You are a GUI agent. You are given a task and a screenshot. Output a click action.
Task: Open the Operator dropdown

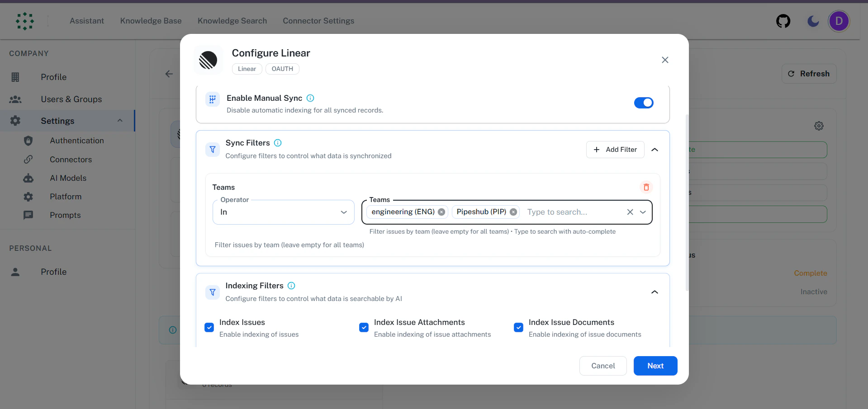coord(284,212)
